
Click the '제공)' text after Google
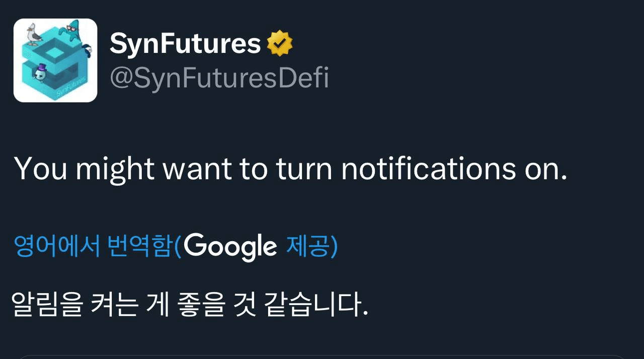[x=312, y=247]
